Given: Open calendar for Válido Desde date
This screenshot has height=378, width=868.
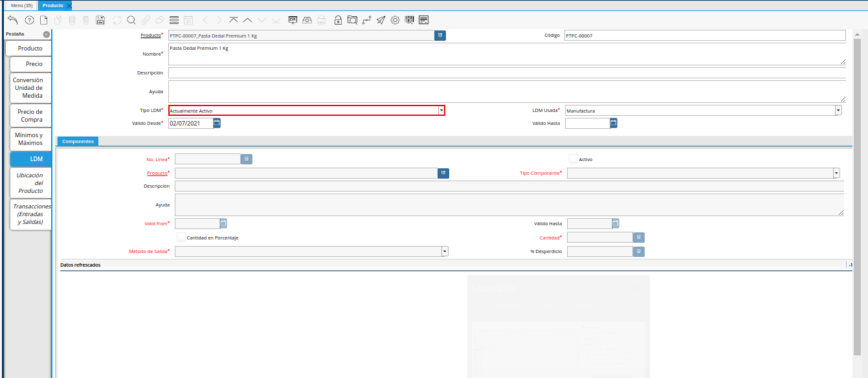Looking at the screenshot, I should 217,123.
